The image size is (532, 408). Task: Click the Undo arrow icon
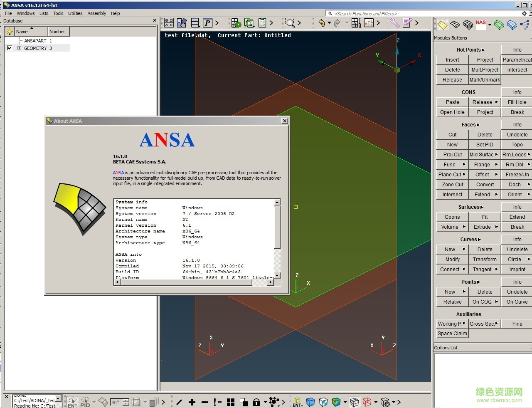[322, 23]
